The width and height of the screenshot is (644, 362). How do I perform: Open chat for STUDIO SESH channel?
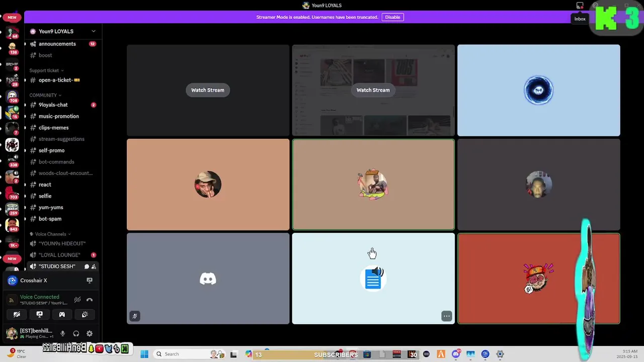87,266
